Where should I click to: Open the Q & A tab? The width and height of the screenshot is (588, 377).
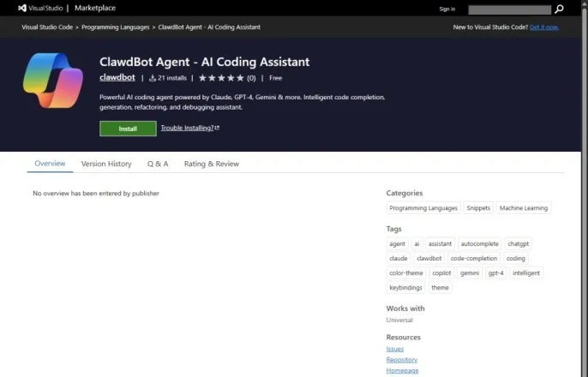coord(158,164)
